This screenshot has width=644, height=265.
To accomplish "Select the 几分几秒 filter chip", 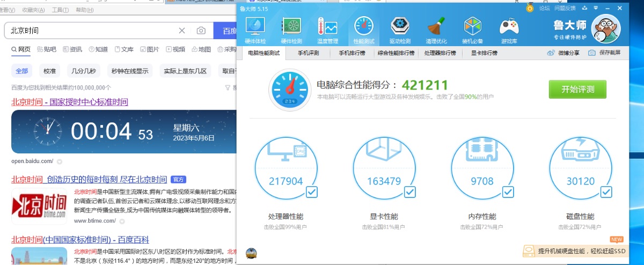I will point(83,71).
